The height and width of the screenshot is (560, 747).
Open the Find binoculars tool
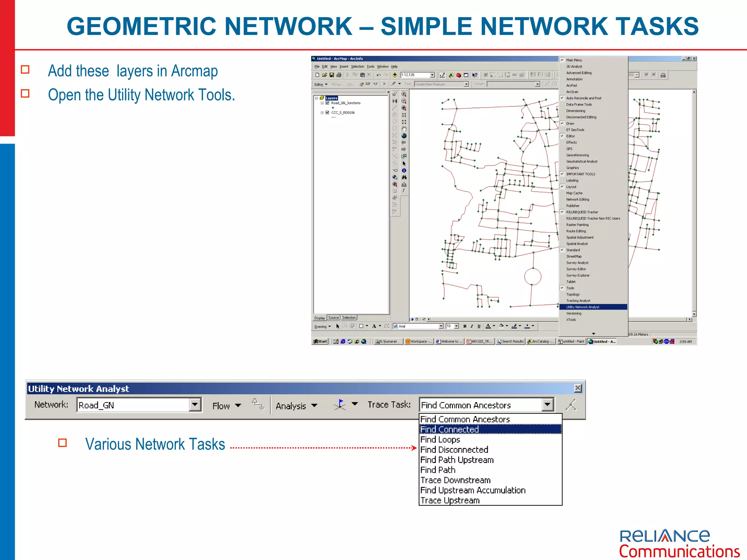pyautogui.click(x=404, y=177)
